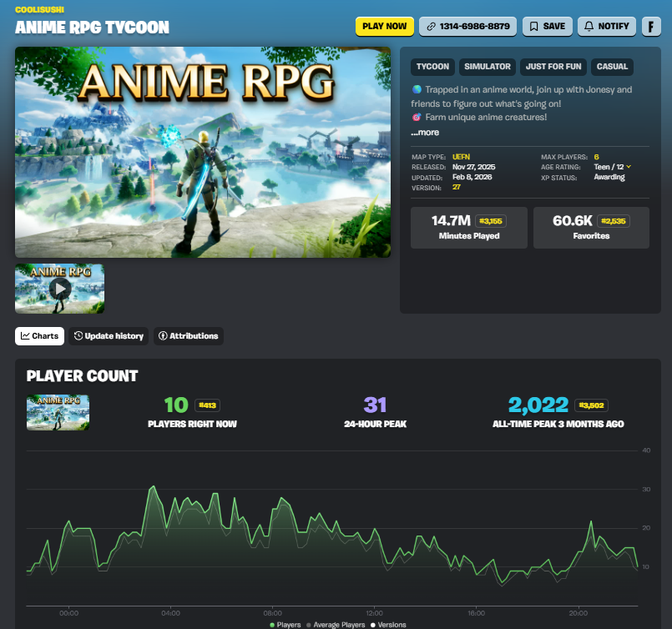Click the XP status Awarding text
The width and height of the screenshot is (672, 629).
[609, 177]
